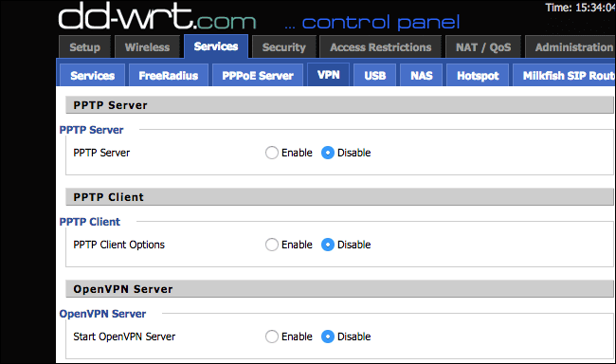Enable PPTP Client Options
The image size is (616, 364).
pyautogui.click(x=271, y=245)
